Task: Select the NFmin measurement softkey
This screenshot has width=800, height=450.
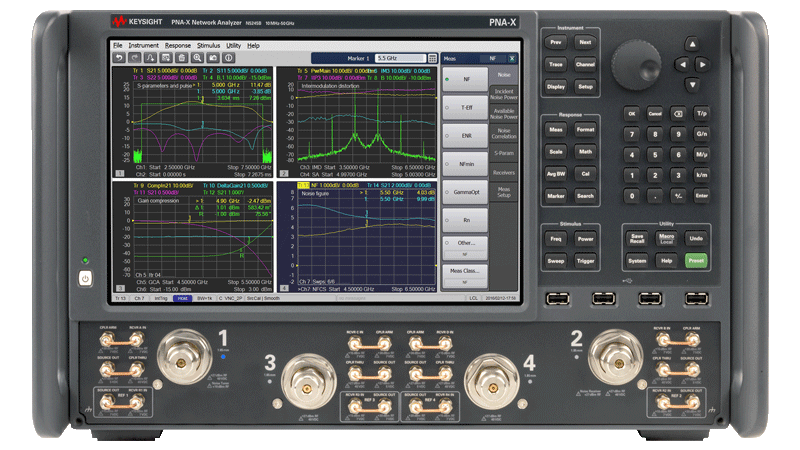Action: (x=465, y=164)
